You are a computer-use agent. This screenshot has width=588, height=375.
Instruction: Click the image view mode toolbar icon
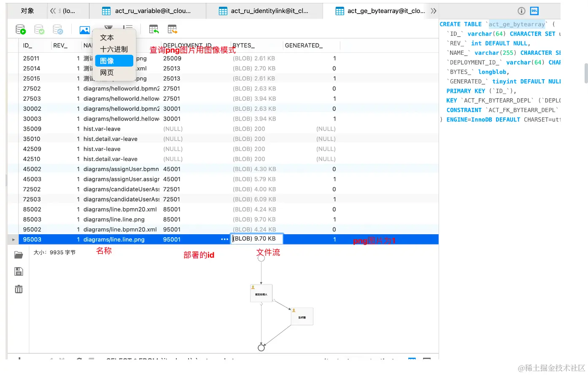tap(85, 30)
